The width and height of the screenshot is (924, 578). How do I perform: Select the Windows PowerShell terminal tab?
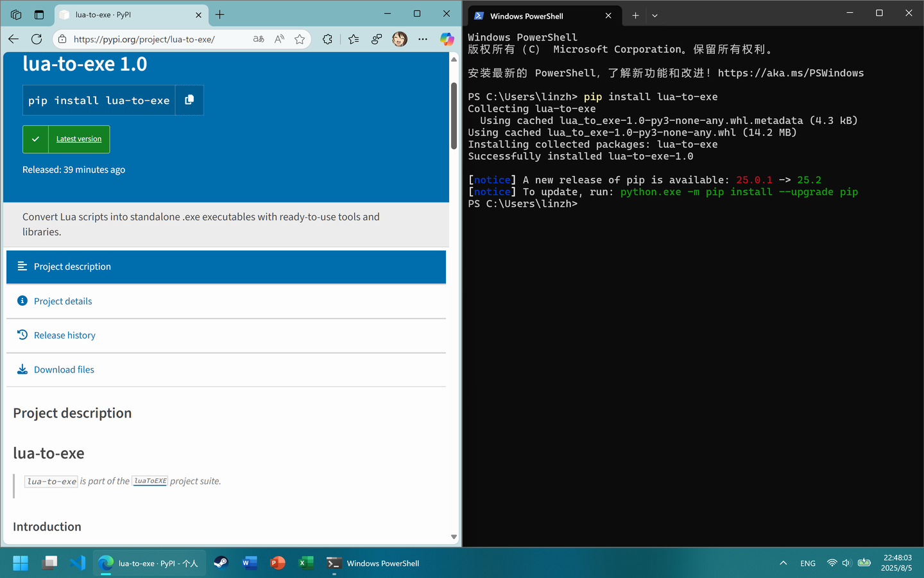coord(544,15)
